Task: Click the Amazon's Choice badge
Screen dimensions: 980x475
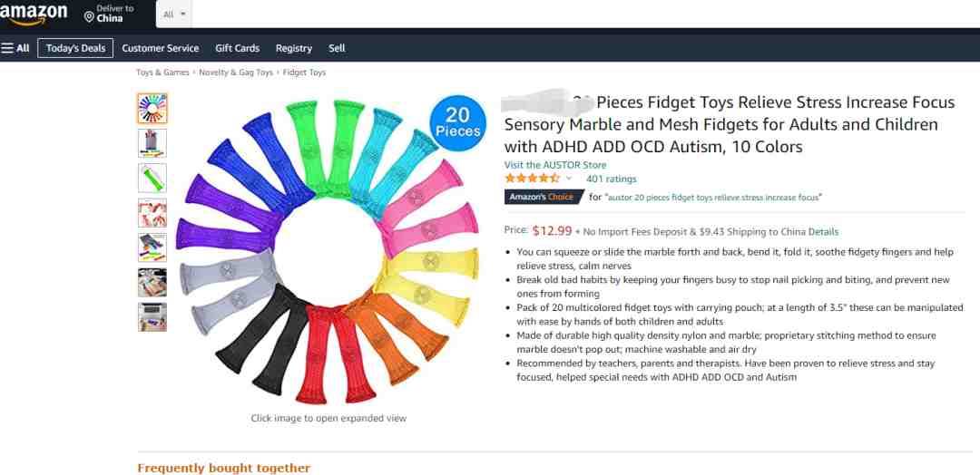Action: [x=543, y=197]
